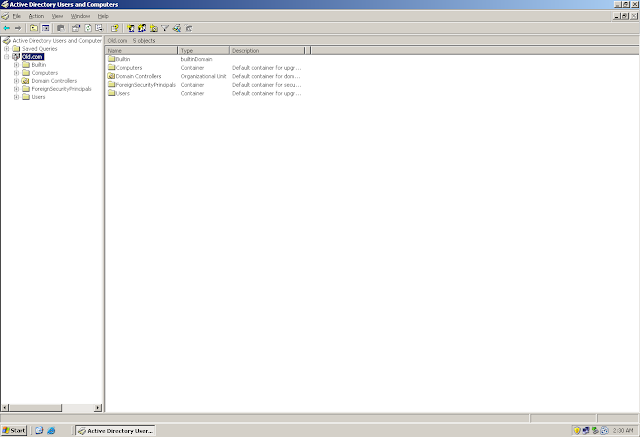The height and width of the screenshot is (437, 640).
Task: Create a new group with toolbar icon
Action: click(142, 28)
